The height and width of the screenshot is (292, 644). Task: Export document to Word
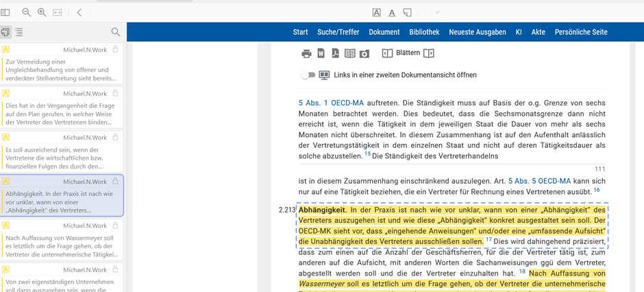coord(321,53)
